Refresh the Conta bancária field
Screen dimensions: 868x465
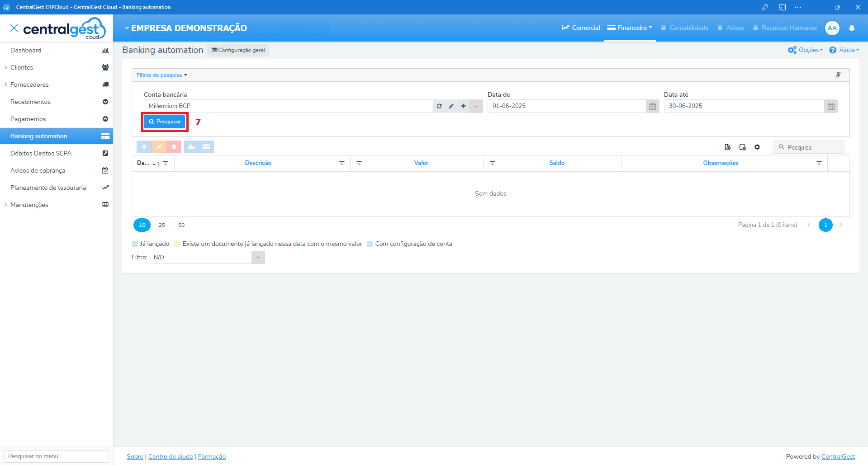pos(439,106)
